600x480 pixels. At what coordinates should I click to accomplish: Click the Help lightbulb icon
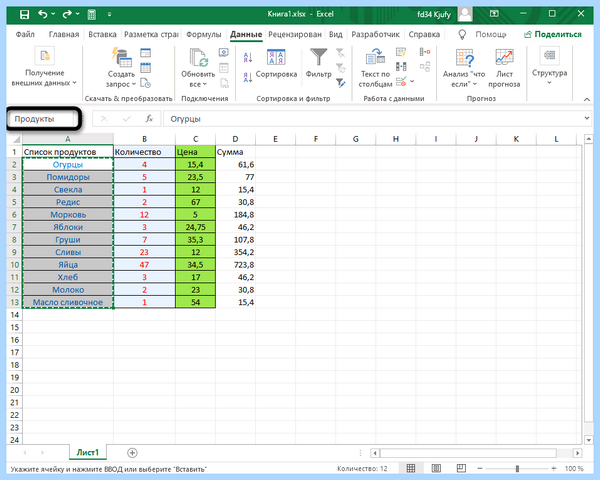pyautogui.click(x=462, y=34)
